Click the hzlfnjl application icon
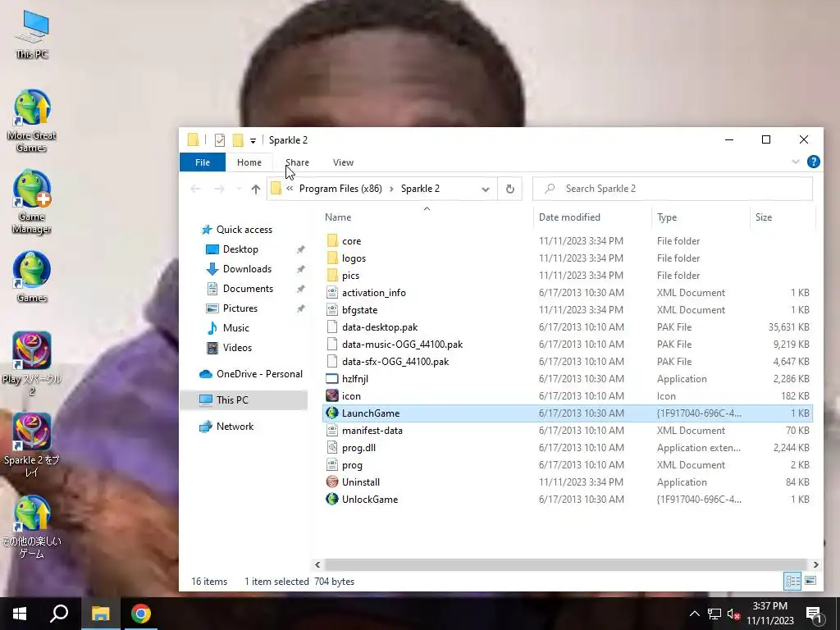This screenshot has width=840, height=630. 332,379
